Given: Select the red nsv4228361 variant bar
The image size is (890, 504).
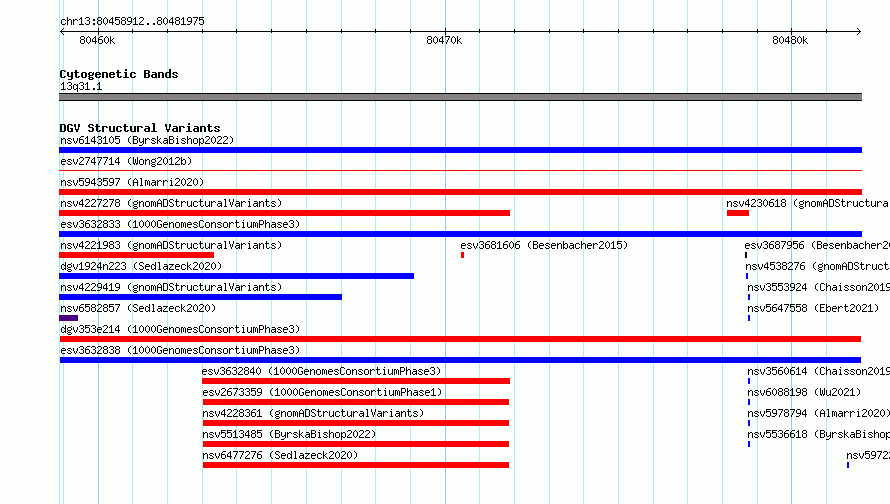Looking at the screenshot, I should pyautogui.click(x=356, y=423).
